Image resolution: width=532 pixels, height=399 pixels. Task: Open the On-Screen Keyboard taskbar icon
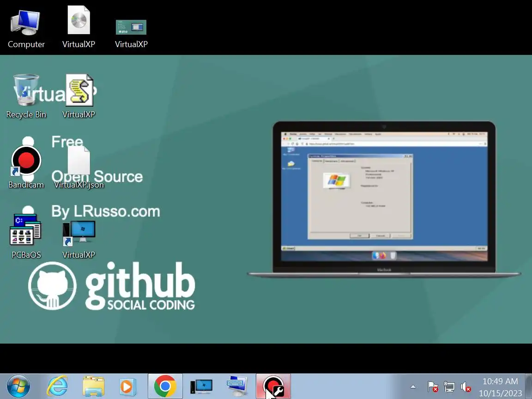click(237, 387)
